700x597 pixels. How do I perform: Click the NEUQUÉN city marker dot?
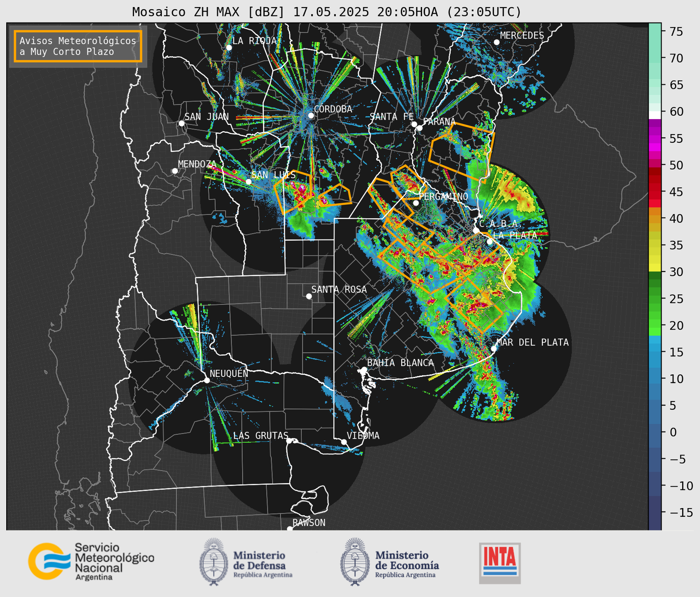(x=207, y=380)
